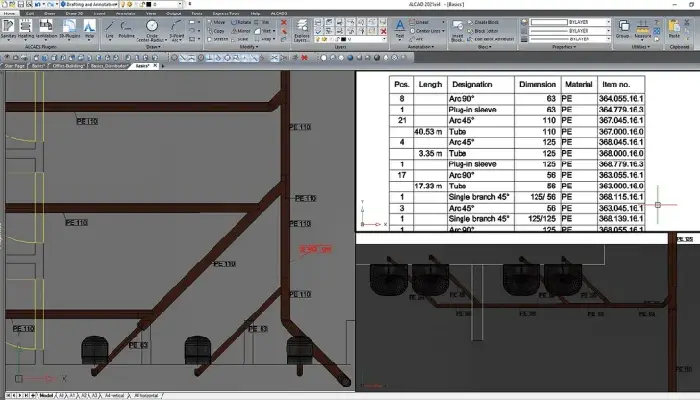Image resolution: width=700 pixels, height=400 pixels.
Task: Switch to the Draw 3D ribbon tab
Action: [x=74, y=13]
